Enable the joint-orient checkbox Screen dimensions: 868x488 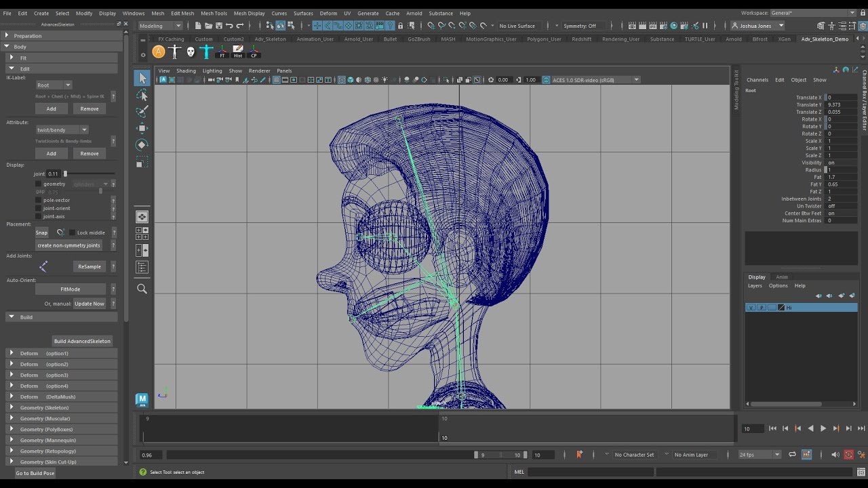point(39,208)
